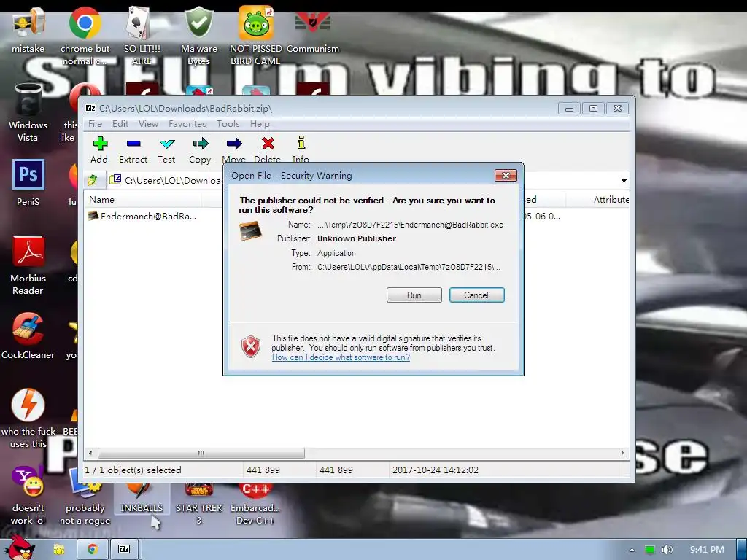Screen dimensions: 747x560
Task: Expand the 7-Zip address bar dropdown
Action: coord(624,181)
